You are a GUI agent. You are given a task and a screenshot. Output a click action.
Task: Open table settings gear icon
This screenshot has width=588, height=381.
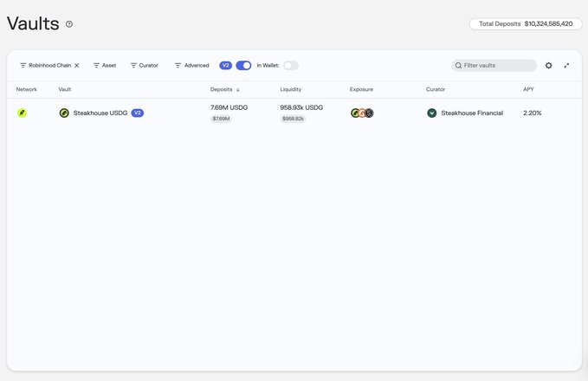pyautogui.click(x=549, y=65)
